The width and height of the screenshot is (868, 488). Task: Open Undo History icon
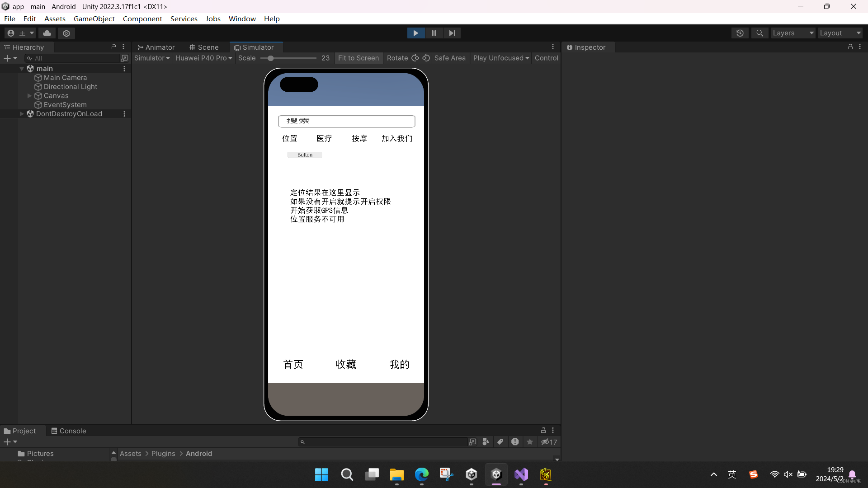pos(740,33)
